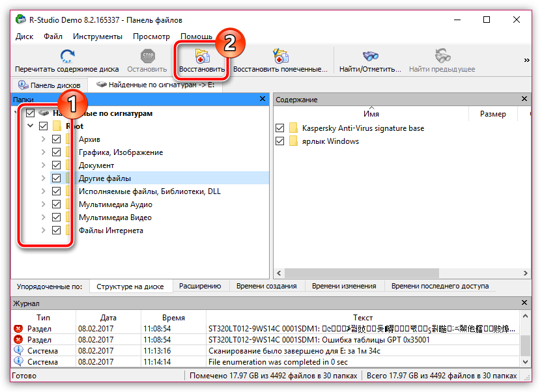Screen dimensions: 542x392
Task: Close the Папки panel
Action: point(263,99)
